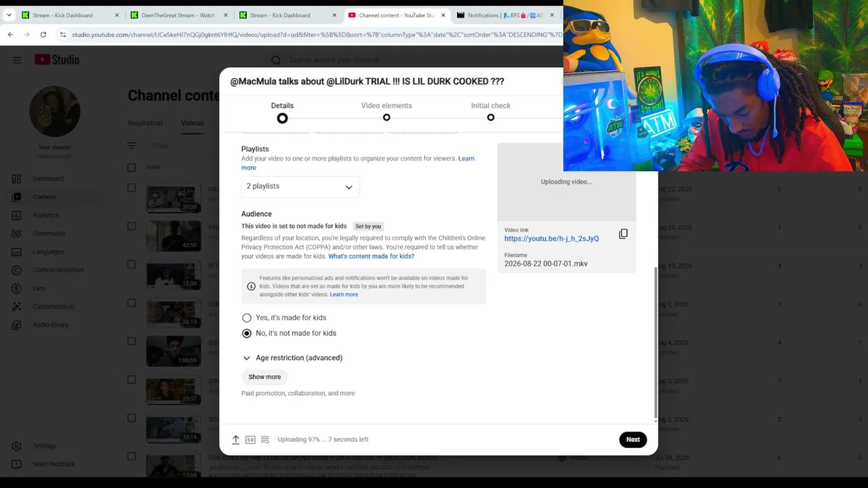This screenshot has width=868, height=488.
Task: Click the SD processing status icon
Action: coord(250,440)
